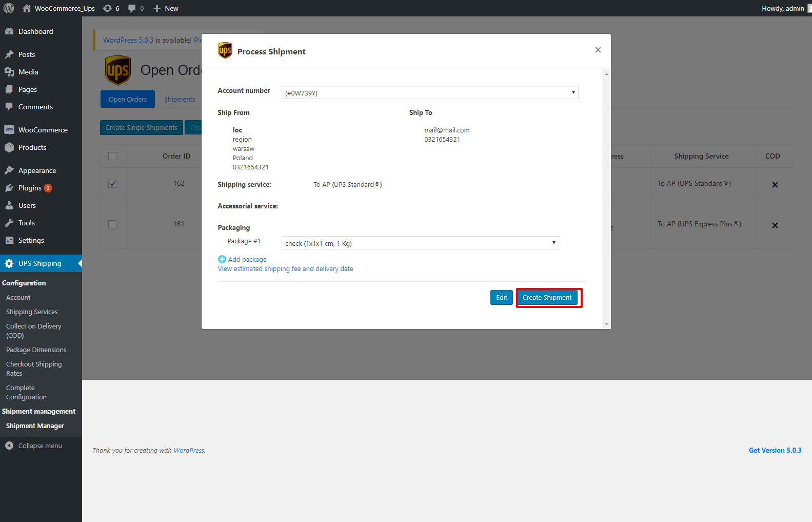Click the plus icon beside Add package
Screen dimensions: 812x522
(x=222, y=259)
